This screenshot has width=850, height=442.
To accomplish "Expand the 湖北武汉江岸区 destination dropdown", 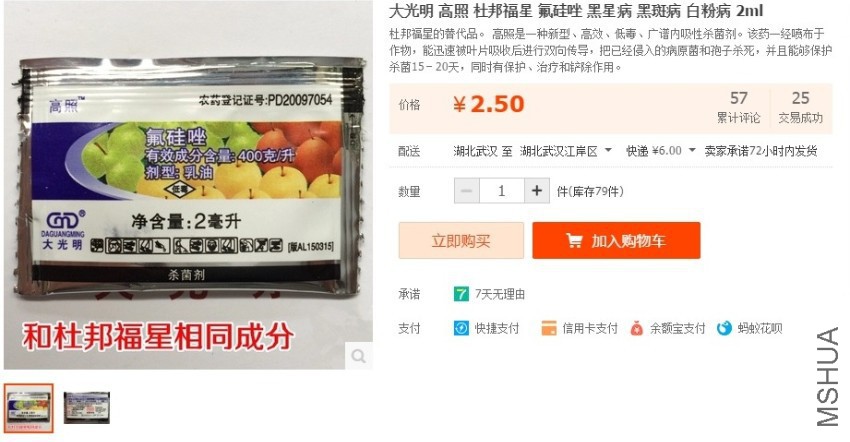I will click(x=608, y=150).
